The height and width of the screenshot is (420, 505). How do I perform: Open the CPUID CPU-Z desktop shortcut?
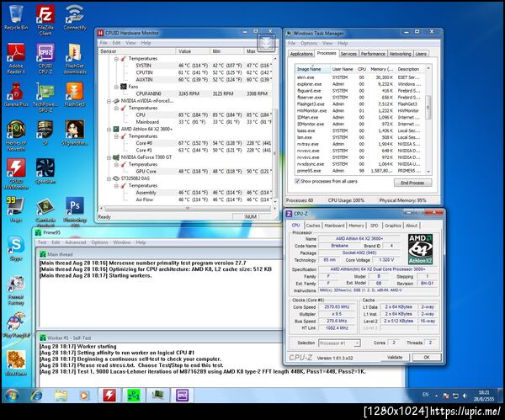[45, 59]
